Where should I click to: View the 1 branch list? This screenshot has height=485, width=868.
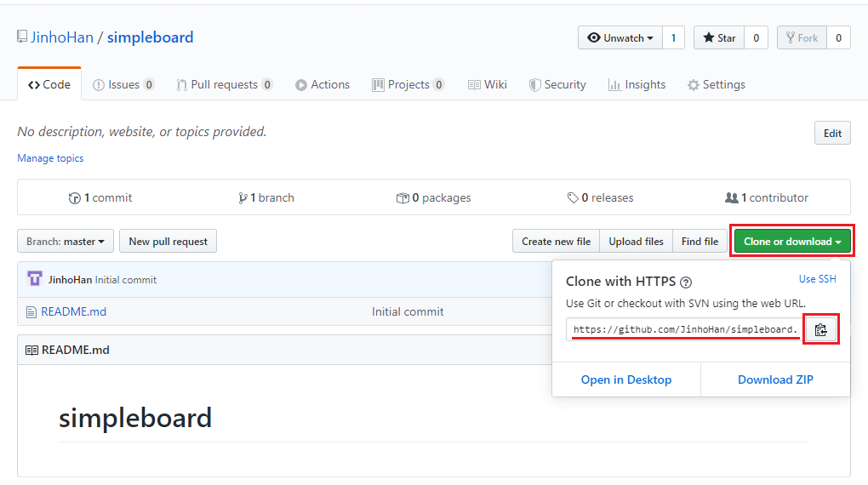point(266,197)
